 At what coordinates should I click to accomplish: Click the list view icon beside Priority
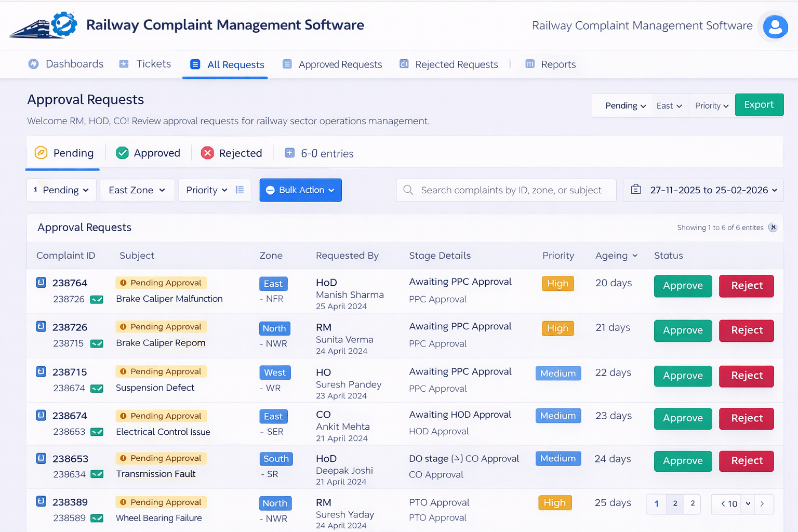tap(240, 190)
